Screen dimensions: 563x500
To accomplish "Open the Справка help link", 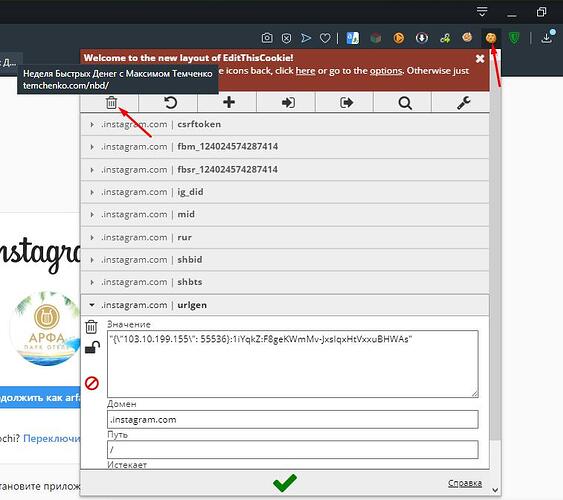I will point(465,483).
